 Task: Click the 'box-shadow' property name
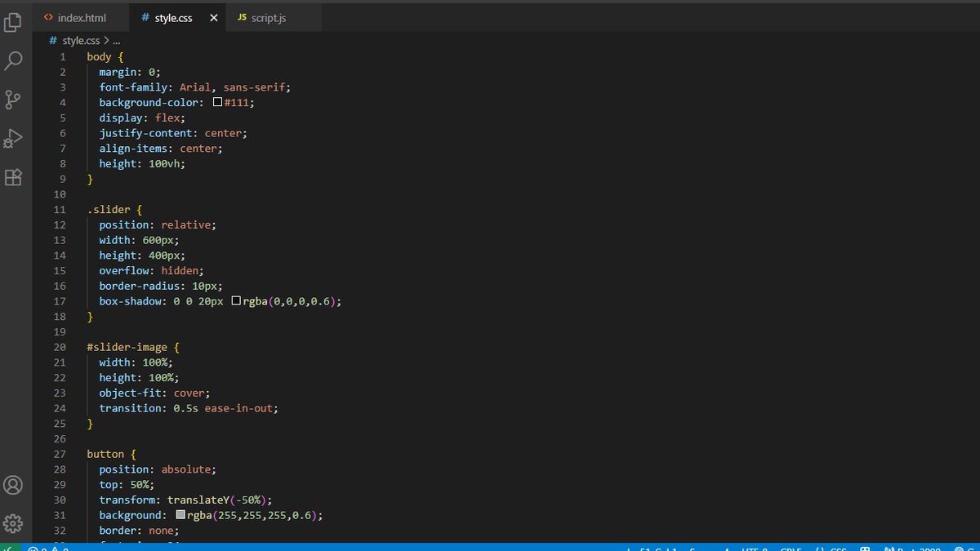131,301
